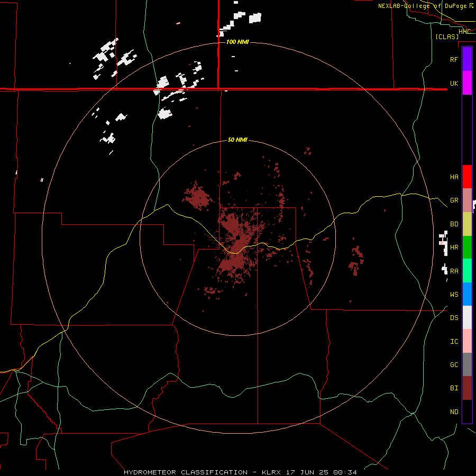476x476 pixels.
Task: Click the DS white legend swatch
Action: click(x=467, y=317)
